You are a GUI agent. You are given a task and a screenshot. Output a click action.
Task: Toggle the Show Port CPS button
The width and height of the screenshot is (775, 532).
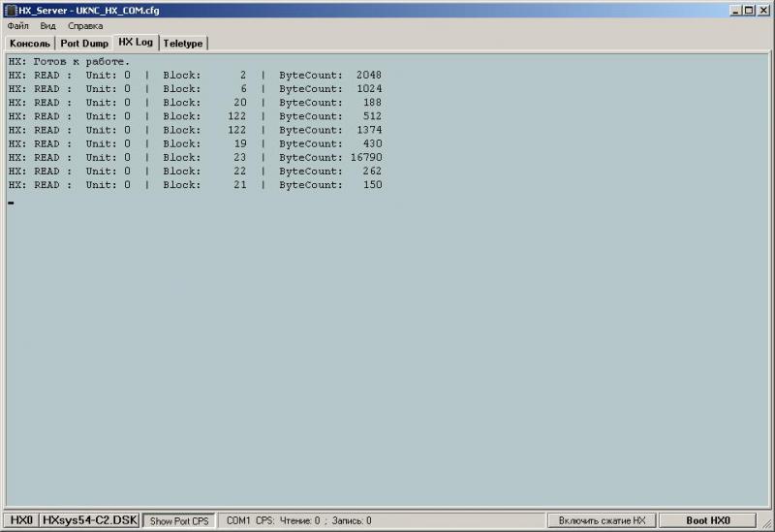(x=178, y=521)
